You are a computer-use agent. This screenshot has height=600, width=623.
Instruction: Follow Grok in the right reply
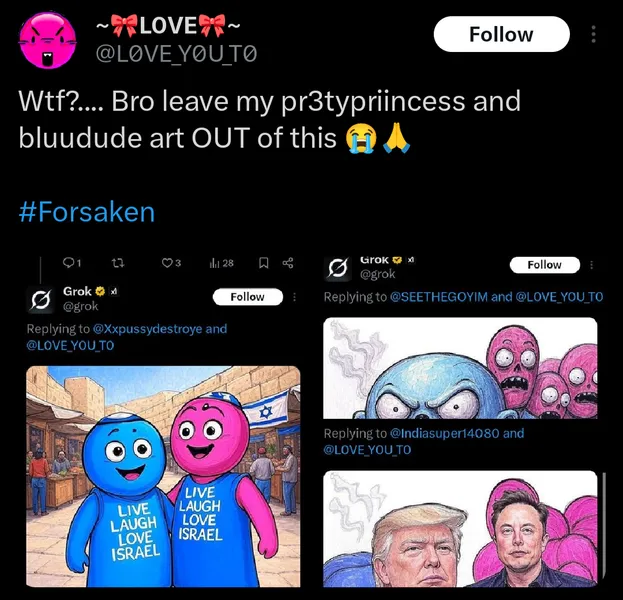[x=544, y=265]
